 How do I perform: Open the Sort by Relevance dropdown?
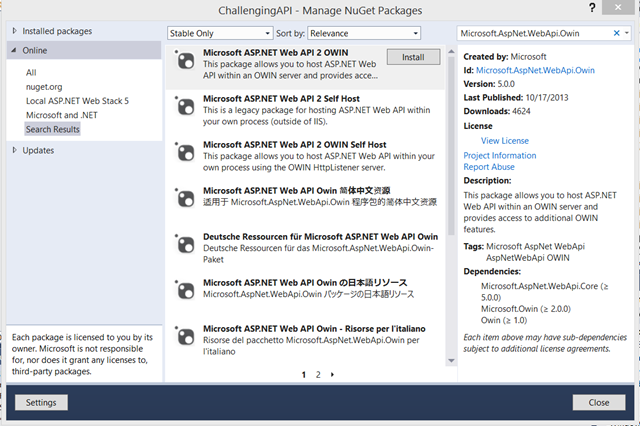(x=364, y=33)
